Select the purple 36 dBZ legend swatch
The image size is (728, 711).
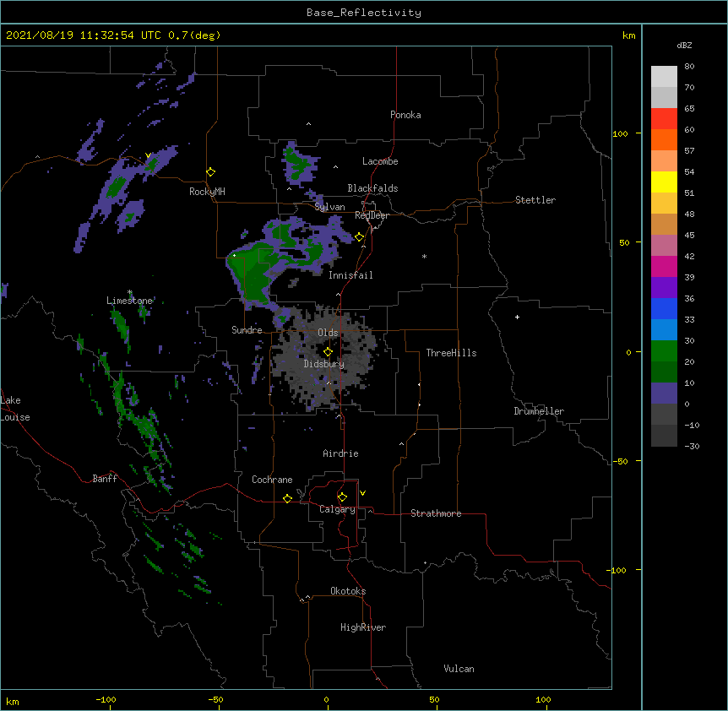[x=664, y=288]
